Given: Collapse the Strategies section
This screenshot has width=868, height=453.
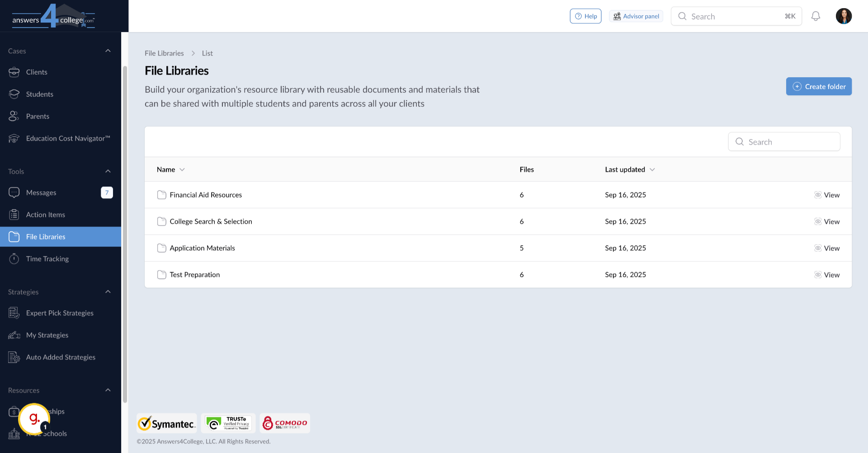Looking at the screenshot, I should click(x=108, y=291).
